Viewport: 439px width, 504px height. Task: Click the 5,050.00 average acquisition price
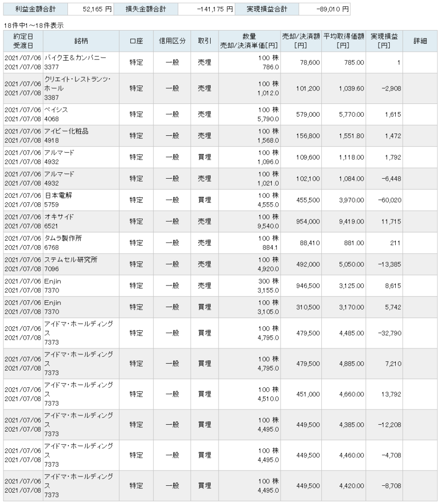point(351,264)
